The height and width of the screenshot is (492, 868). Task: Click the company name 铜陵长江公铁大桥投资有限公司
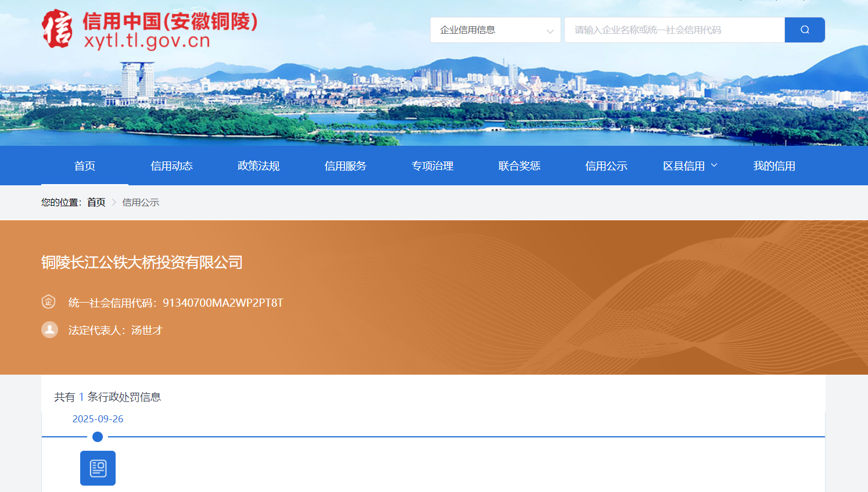pos(142,263)
